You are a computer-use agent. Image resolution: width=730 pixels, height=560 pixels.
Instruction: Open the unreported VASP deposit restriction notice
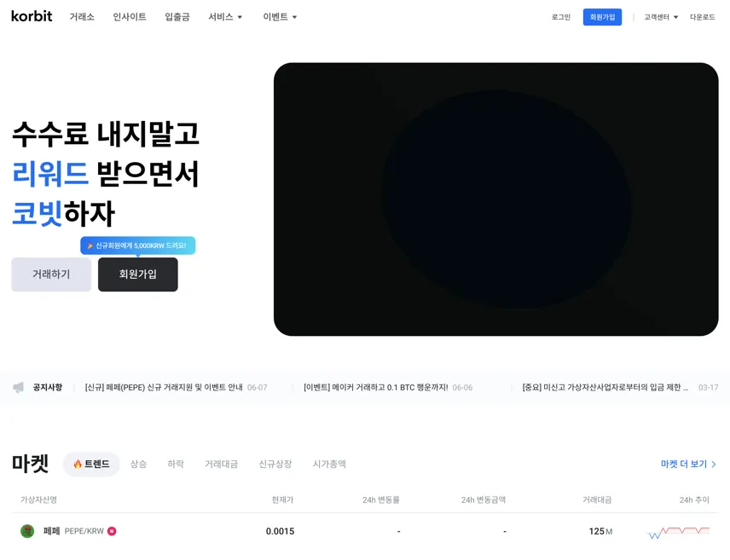[x=620, y=387]
